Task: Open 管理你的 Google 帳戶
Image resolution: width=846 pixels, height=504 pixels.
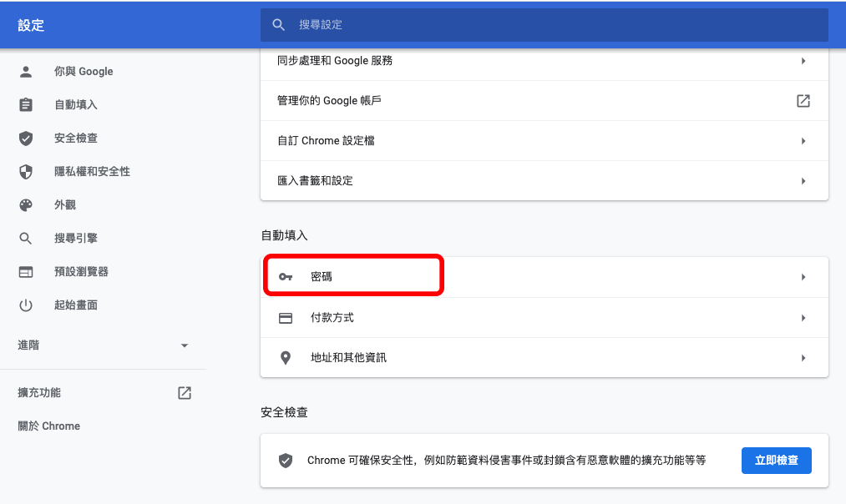Action: coord(545,101)
